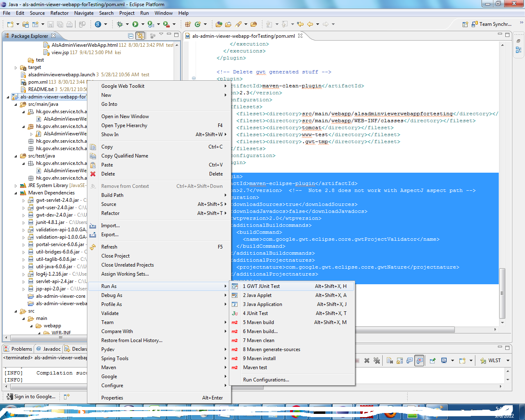Click the Open Perspective icon
This screenshot has width=525, height=420.
(465, 24)
